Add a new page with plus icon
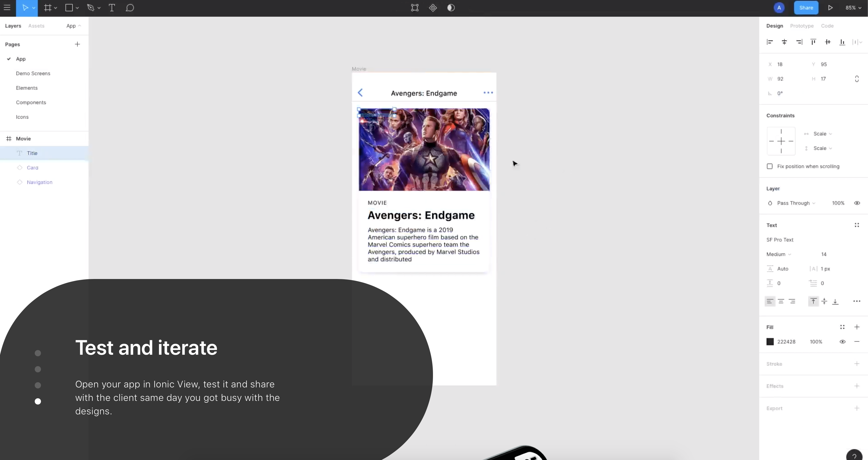The height and width of the screenshot is (460, 868). coord(77,44)
